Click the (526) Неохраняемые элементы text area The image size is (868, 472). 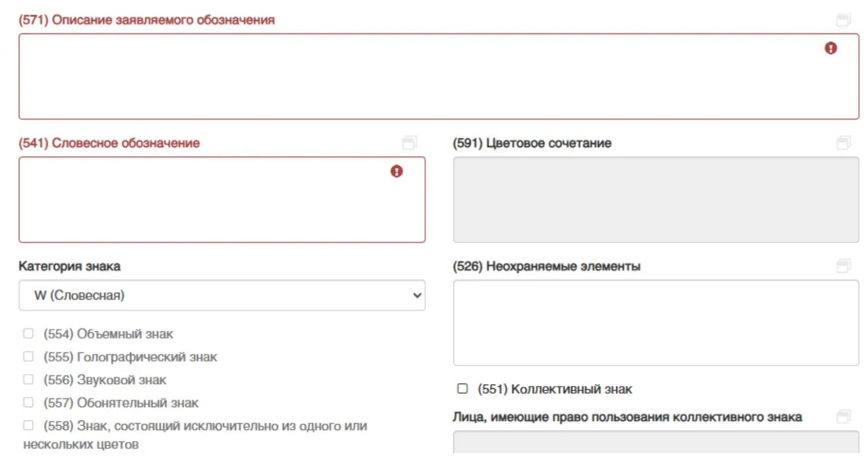(656, 323)
